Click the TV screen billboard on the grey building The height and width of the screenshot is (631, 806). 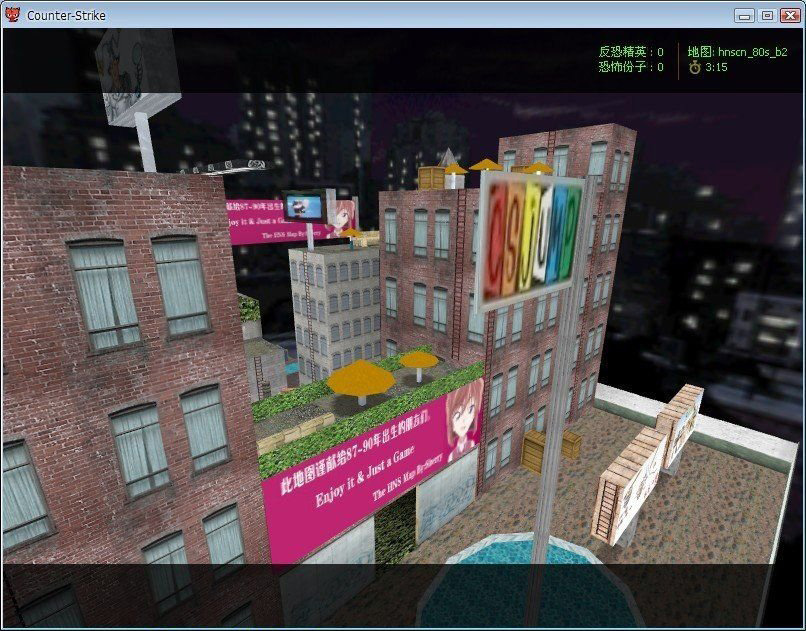(304, 207)
